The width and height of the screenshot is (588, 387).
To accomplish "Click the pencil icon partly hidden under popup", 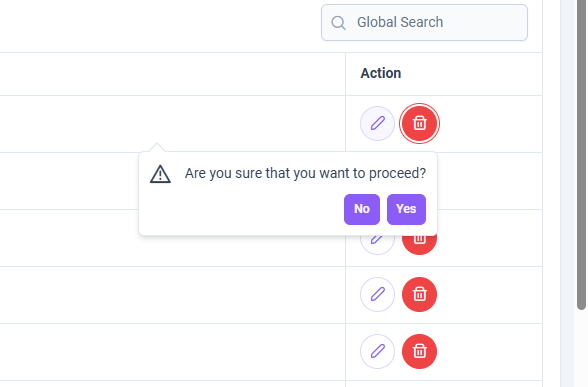I will point(377,244).
